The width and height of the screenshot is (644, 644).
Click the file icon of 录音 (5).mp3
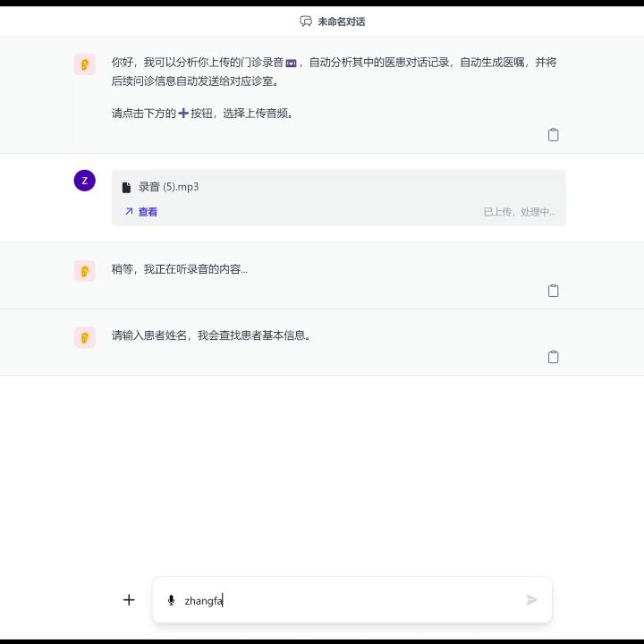[126, 187]
